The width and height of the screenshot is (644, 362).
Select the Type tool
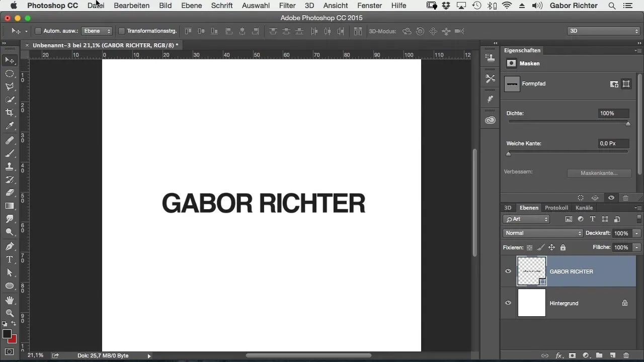[10, 259]
